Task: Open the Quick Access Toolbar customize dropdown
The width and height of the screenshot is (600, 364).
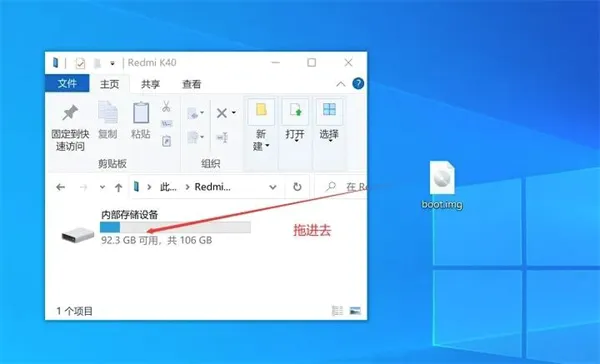Action: [112, 63]
